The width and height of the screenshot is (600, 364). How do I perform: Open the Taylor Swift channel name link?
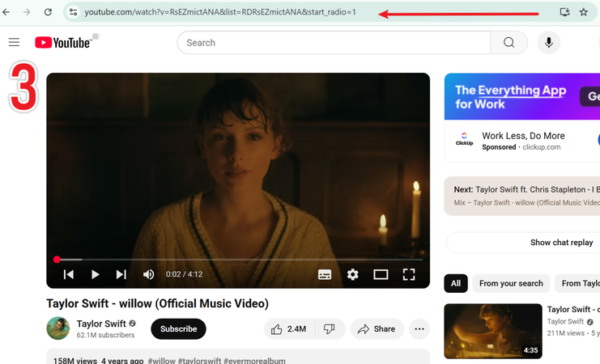pos(101,324)
